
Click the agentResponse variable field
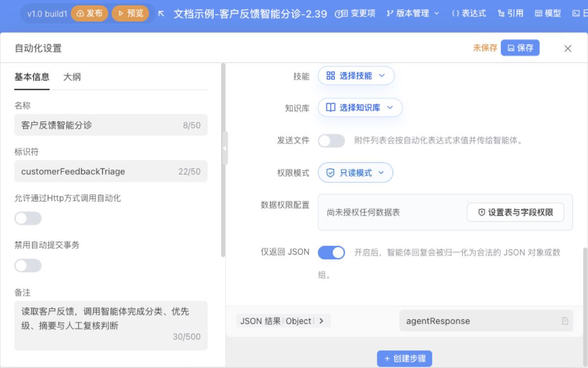pyautogui.click(x=486, y=321)
